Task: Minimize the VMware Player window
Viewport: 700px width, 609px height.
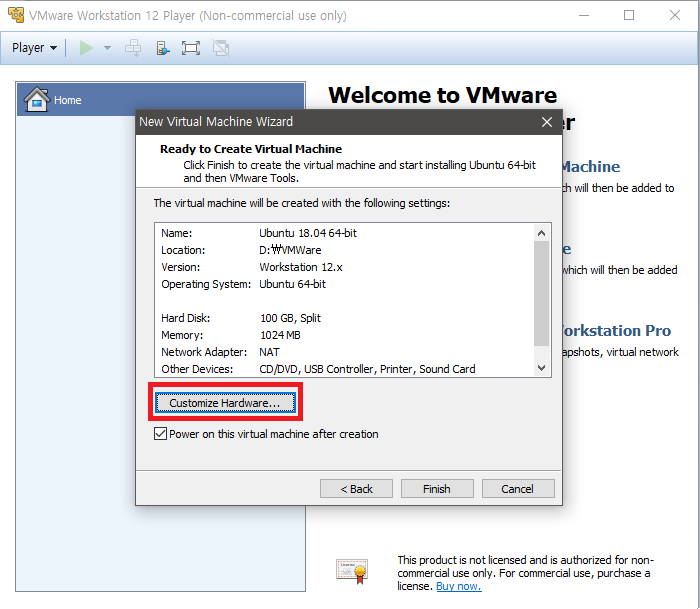Action: pyautogui.click(x=584, y=15)
